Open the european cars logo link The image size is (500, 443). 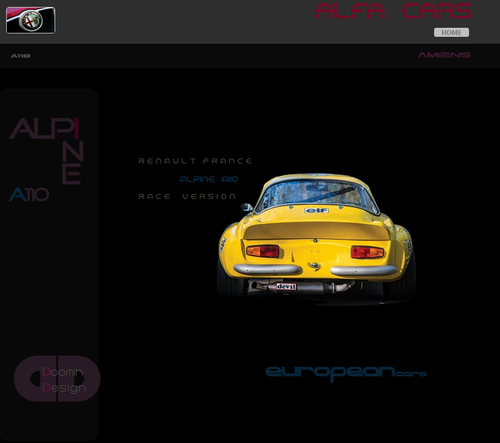[346, 373]
